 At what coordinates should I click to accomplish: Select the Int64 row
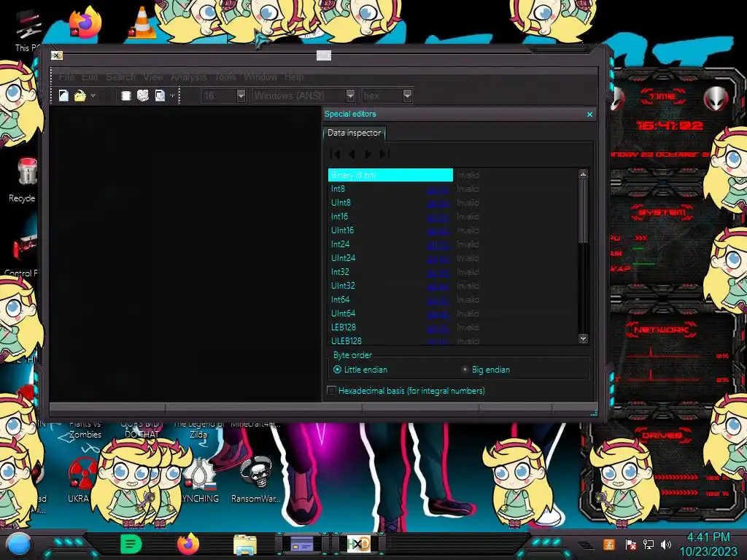click(452, 300)
